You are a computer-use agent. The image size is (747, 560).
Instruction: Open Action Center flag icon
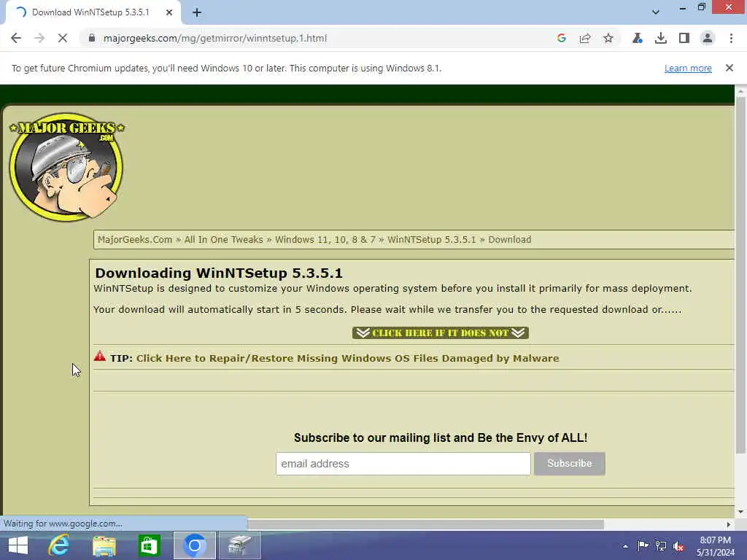pyautogui.click(x=643, y=545)
